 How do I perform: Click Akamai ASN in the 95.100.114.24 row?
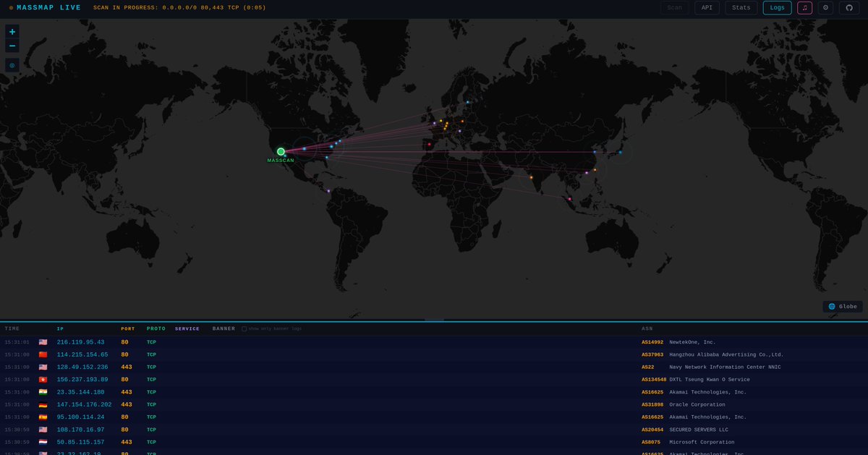(x=694, y=417)
